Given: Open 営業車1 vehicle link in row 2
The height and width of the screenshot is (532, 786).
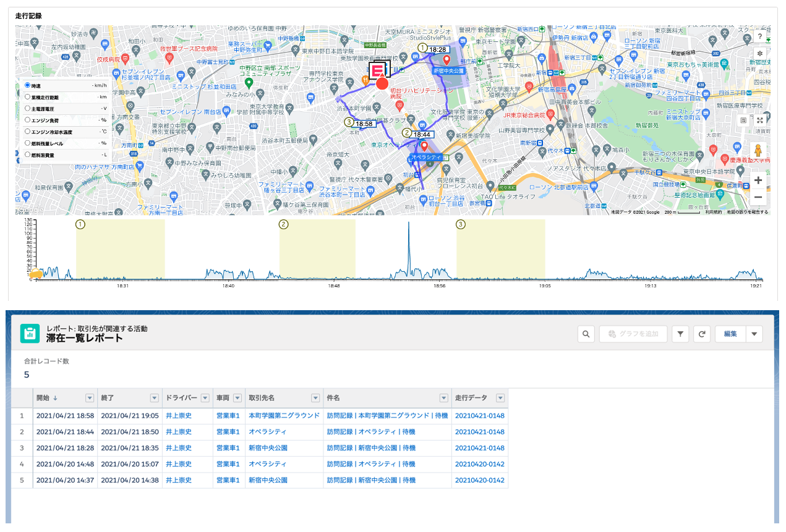Looking at the screenshot, I should [x=228, y=432].
